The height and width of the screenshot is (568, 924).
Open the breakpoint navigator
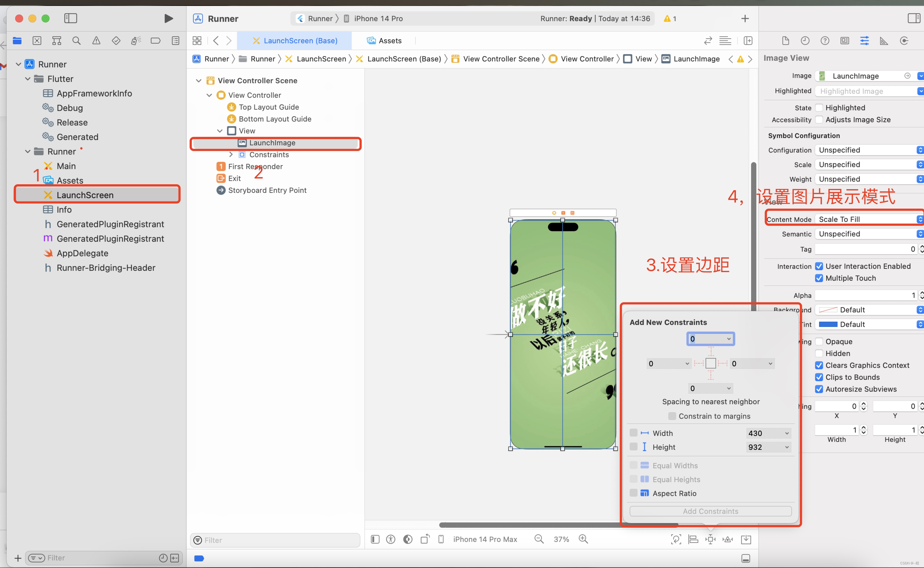tap(155, 41)
